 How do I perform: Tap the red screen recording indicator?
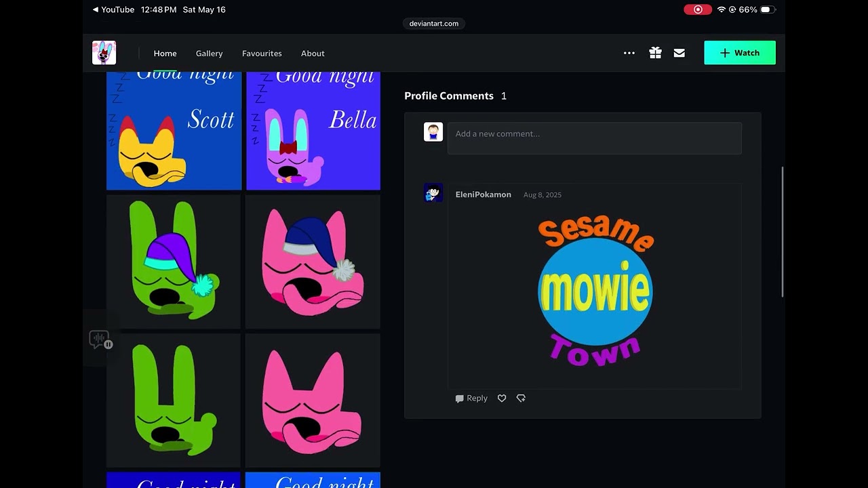(x=698, y=9)
